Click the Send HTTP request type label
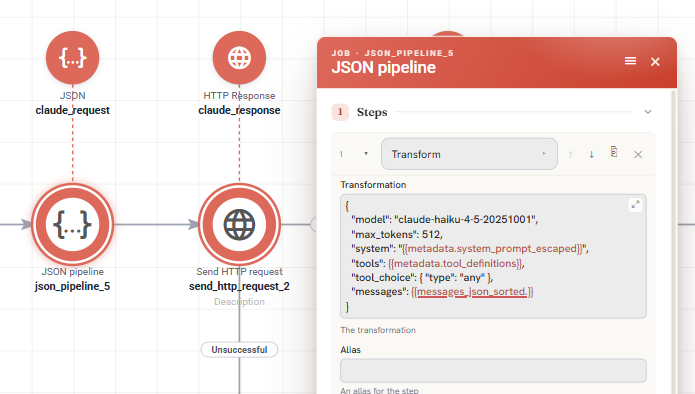This screenshot has height=394, width=695. 239,272
